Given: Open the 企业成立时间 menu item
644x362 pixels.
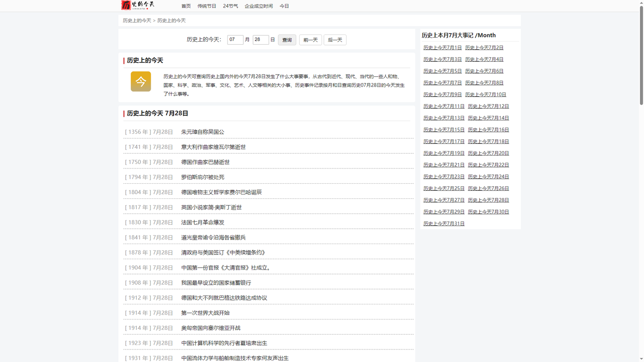Looking at the screenshot, I should click(x=258, y=6).
